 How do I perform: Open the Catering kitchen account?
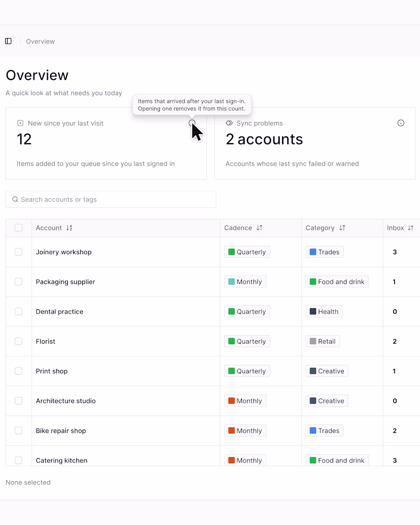pos(62,461)
